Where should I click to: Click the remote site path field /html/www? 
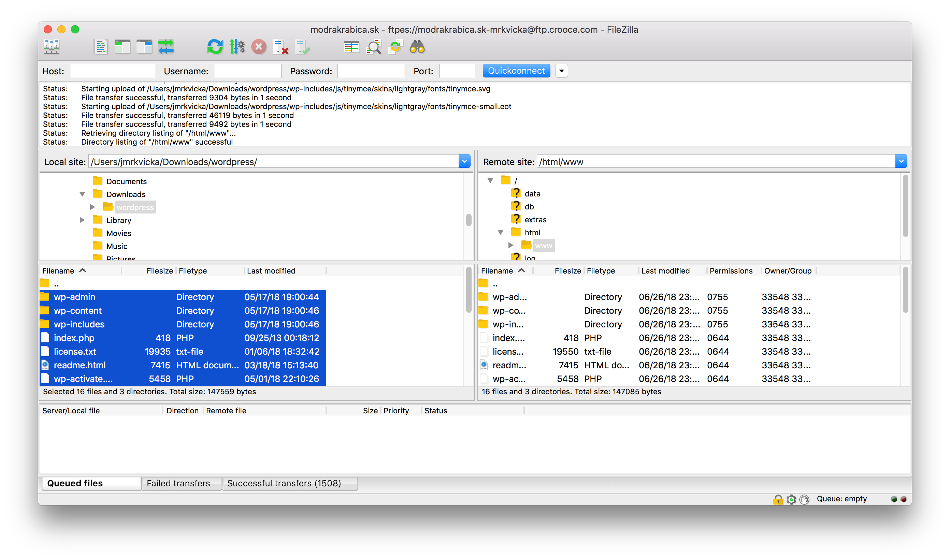716,162
